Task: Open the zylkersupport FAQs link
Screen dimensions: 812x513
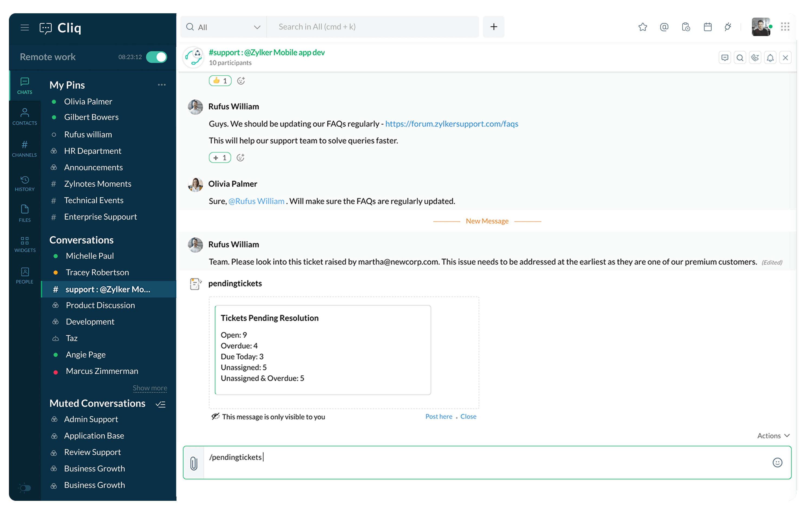Action: [451, 124]
